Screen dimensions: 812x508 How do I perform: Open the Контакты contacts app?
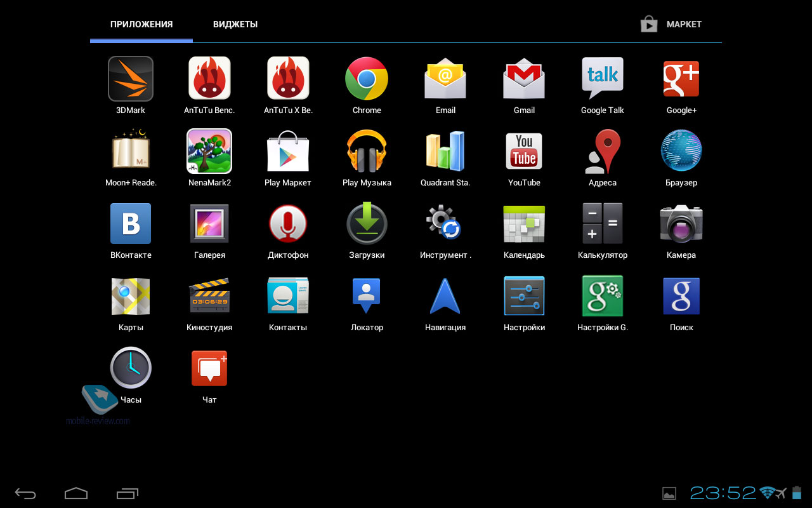288,296
